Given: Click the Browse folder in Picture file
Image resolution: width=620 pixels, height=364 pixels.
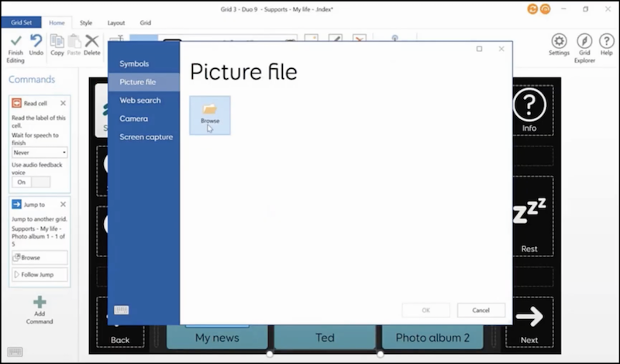Looking at the screenshot, I should (x=210, y=115).
